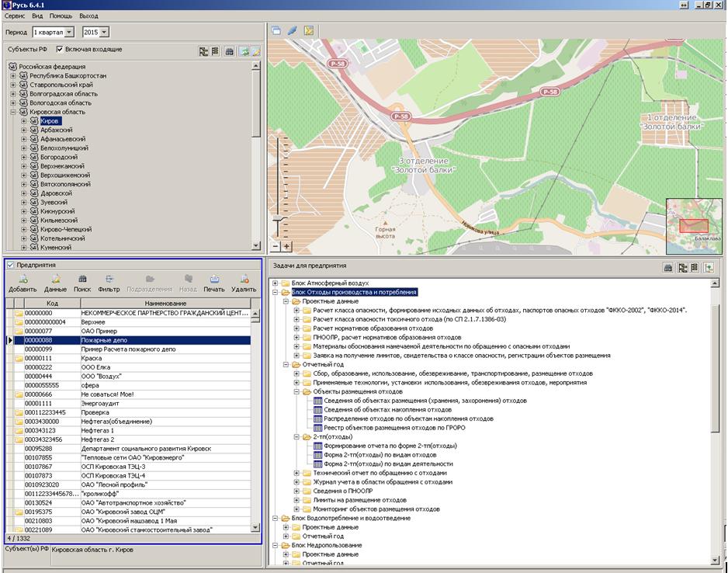Image resolution: width=728 pixels, height=573 pixels.
Task: Click the blue pen icon above map
Action: pos(292,31)
